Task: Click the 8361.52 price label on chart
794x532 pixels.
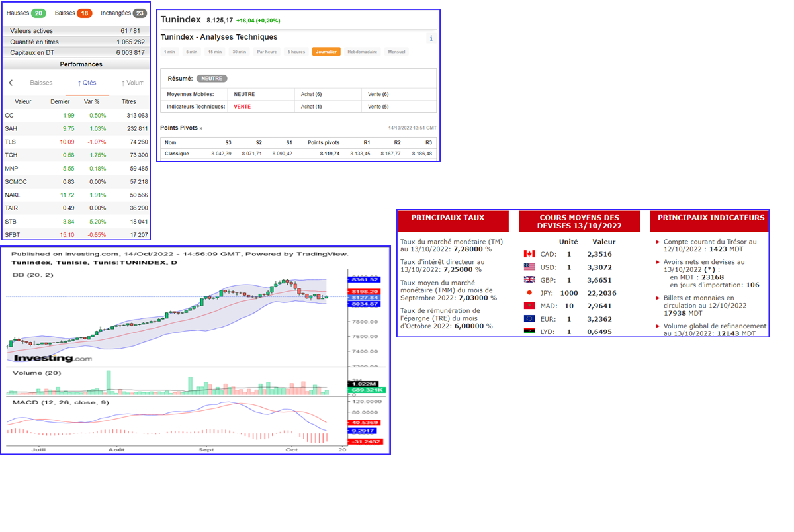Action: click(x=365, y=279)
